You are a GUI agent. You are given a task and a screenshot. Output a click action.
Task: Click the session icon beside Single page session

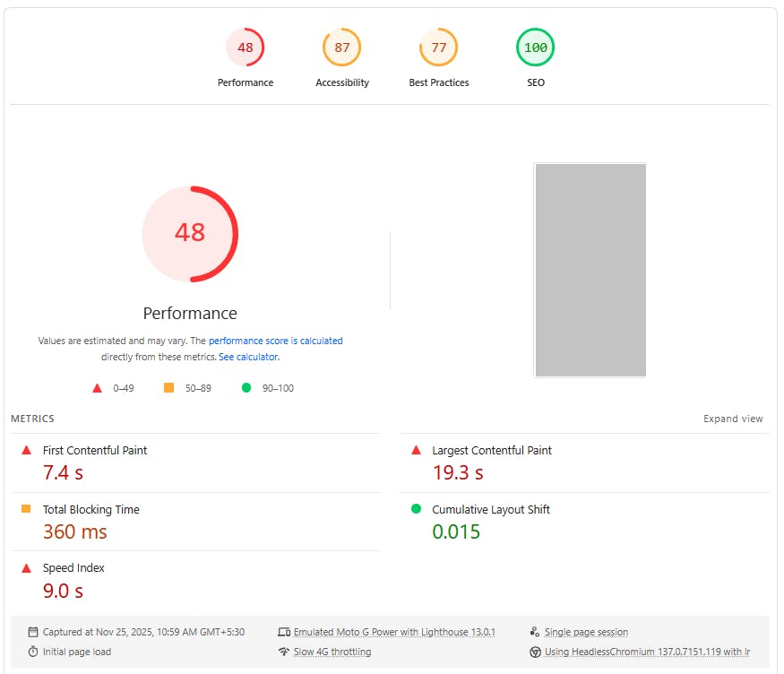tap(536, 632)
